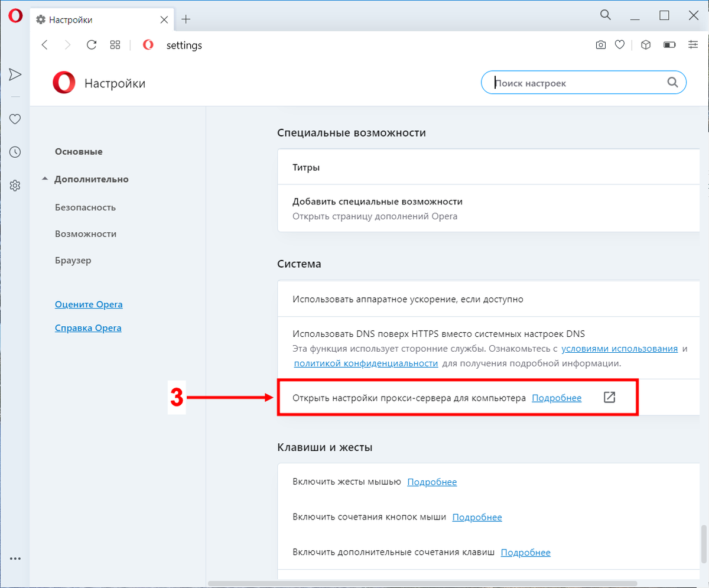Open Speed Dial grid icon
Viewport: 709px width, 588px height.
point(115,45)
